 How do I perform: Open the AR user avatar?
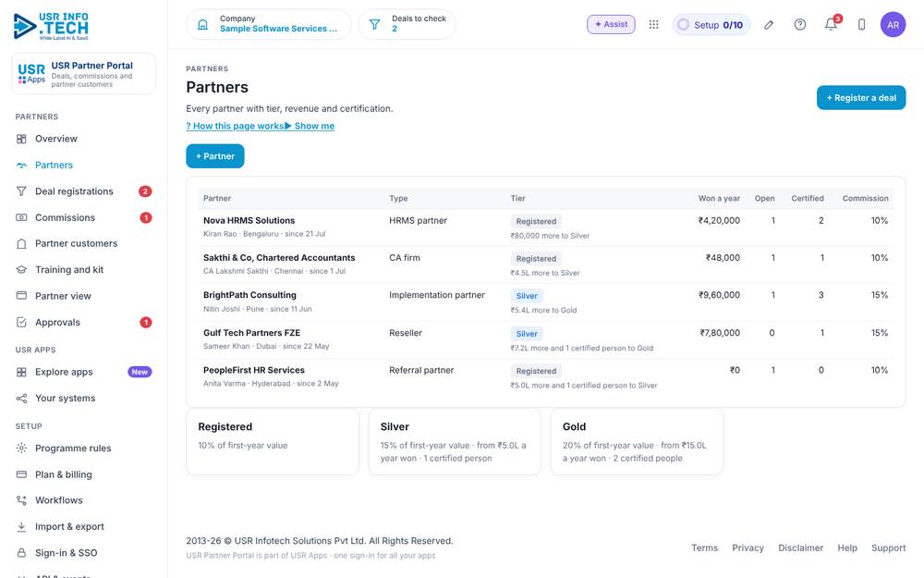893,25
